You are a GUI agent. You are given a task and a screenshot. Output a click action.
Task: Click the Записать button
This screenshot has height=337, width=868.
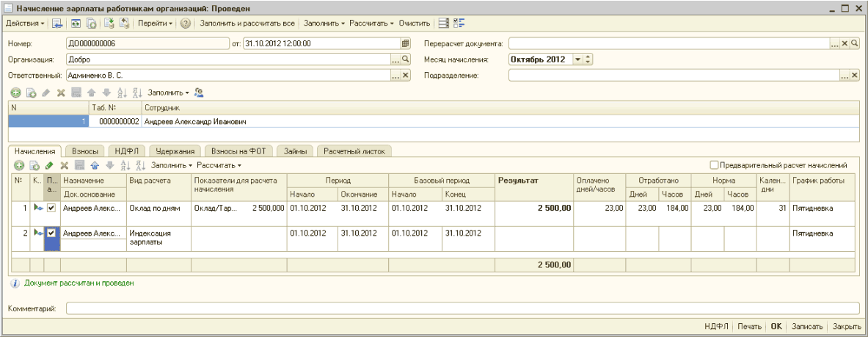pyautogui.click(x=808, y=327)
